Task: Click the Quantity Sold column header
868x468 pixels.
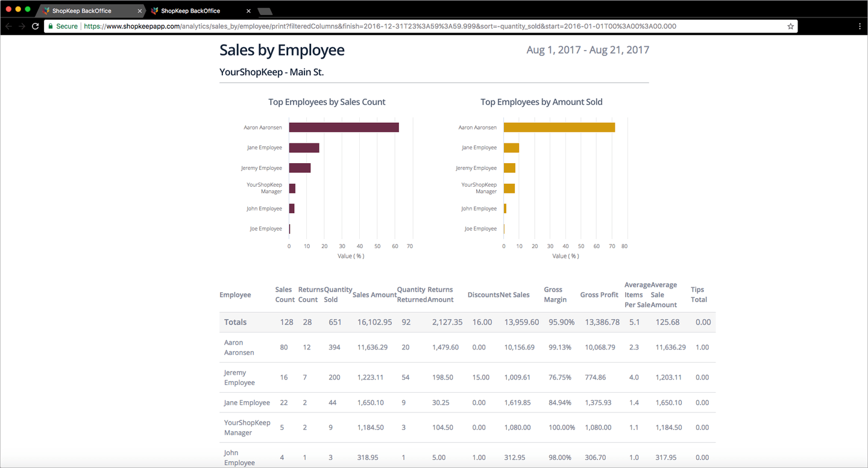Action: coord(338,295)
